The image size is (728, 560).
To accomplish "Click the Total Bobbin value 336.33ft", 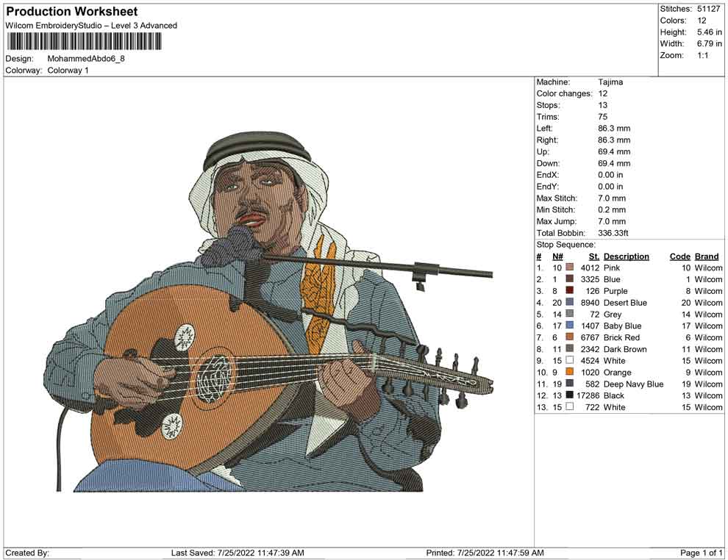I will [x=613, y=233].
